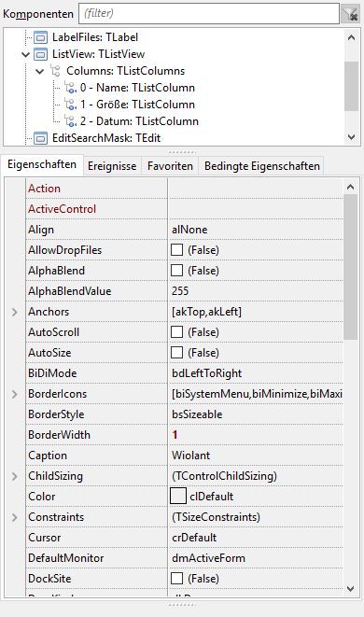Click the Color property name
Viewport: 364px width, 617px height.
point(41,497)
